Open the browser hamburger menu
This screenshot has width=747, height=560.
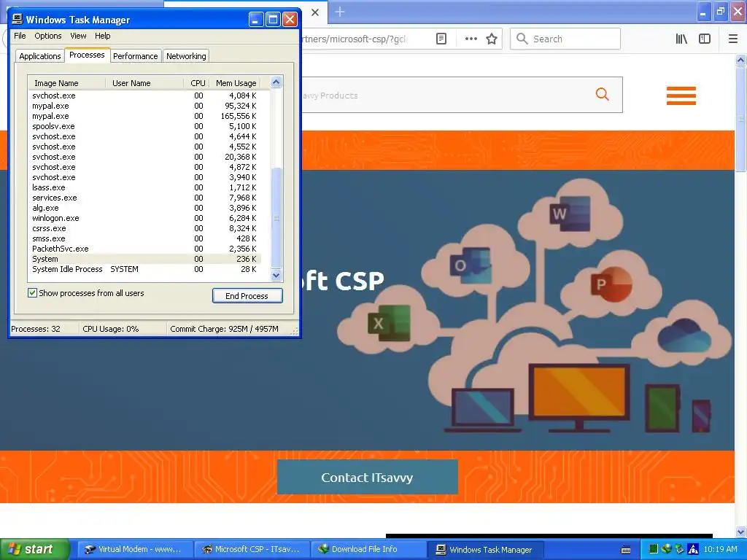pos(732,39)
